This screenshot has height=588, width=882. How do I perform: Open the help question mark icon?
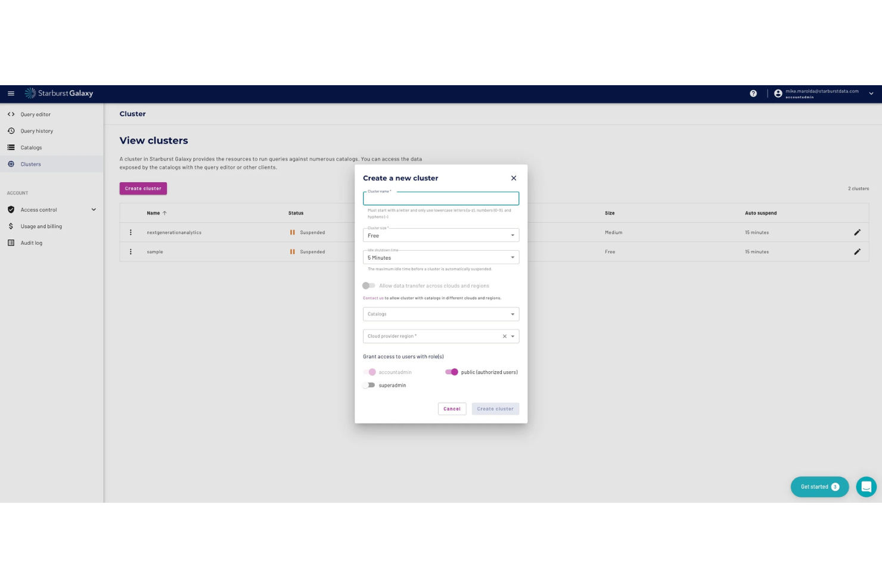753,94
